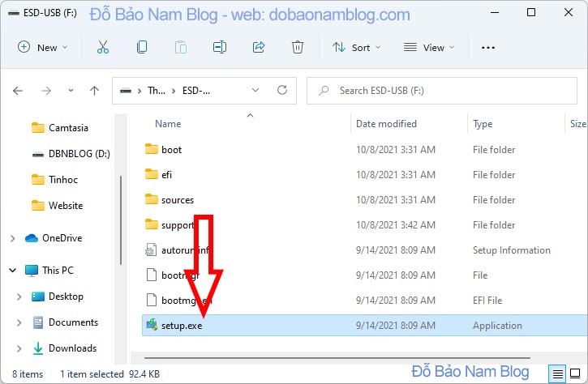Open the See more ellipsis menu

(x=488, y=48)
